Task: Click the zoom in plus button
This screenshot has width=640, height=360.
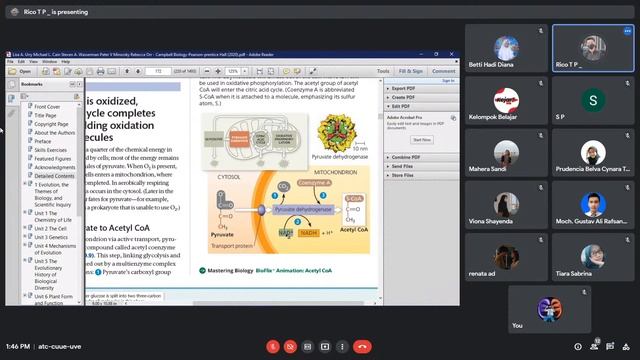Action: pyautogui.click(x=218, y=71)
